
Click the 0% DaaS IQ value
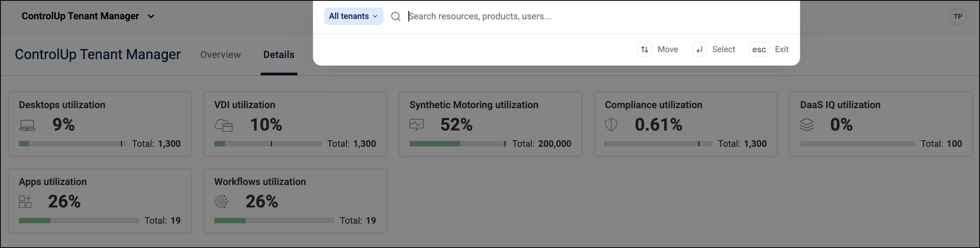coord(842,125)
